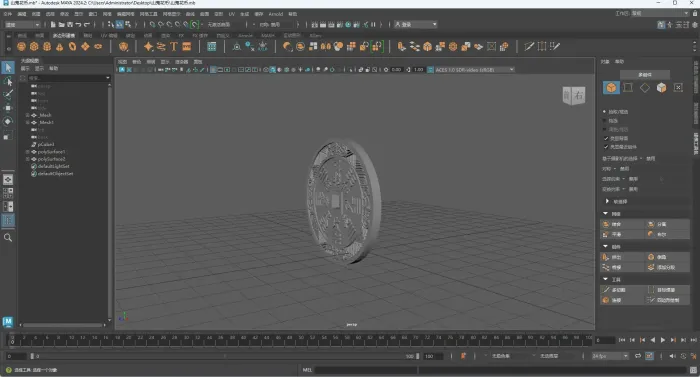The width and height of the screenshot is (700, 377).
Task: Click the playback range slider bar
Action: coord(225,356)
